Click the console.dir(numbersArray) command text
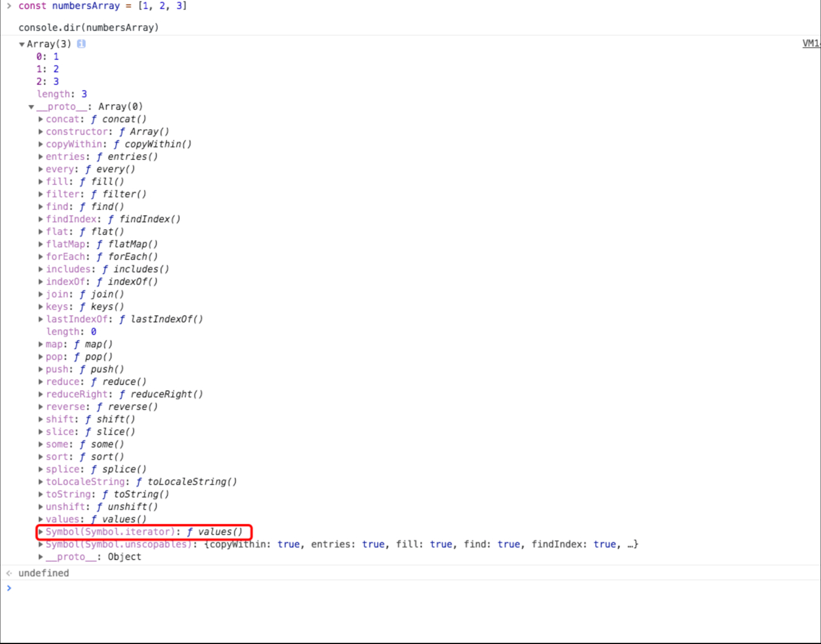Image resolution: width=821 pixels, height=644 pixels. point(88,28)
